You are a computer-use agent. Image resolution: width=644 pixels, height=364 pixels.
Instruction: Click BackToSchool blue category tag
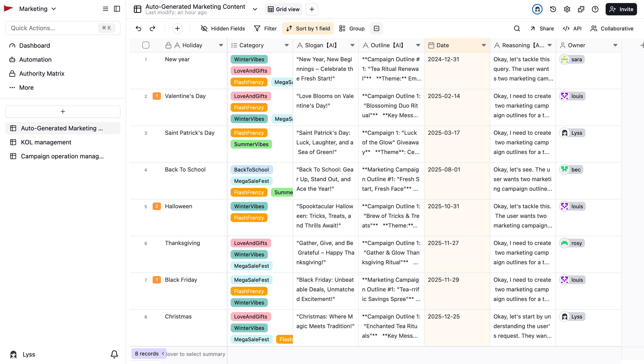click(251, 170)
